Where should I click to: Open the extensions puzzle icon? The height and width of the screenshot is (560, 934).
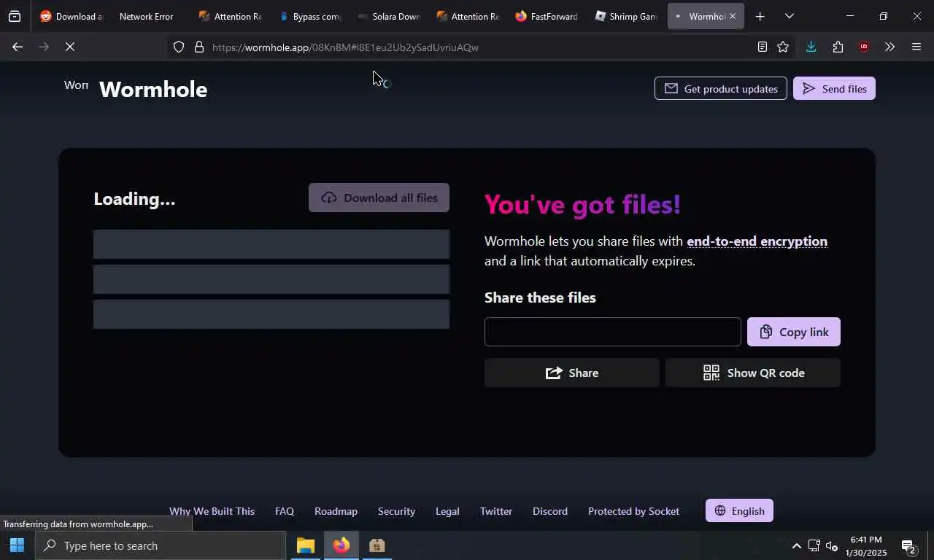838,47
